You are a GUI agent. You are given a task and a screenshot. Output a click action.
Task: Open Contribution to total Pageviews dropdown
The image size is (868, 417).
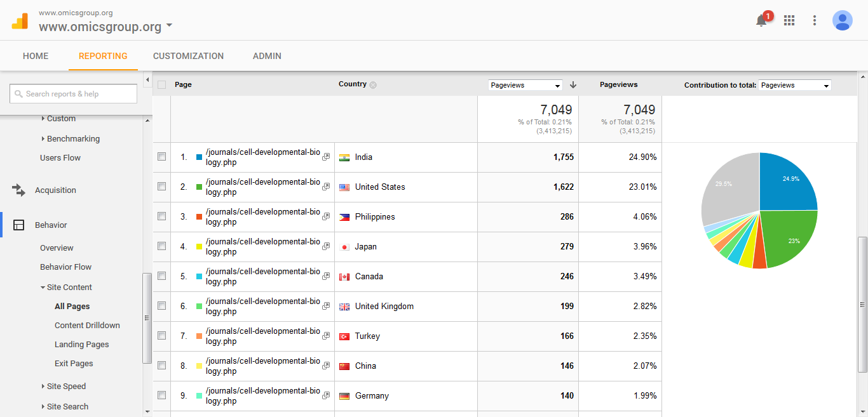tap(795, 85)
